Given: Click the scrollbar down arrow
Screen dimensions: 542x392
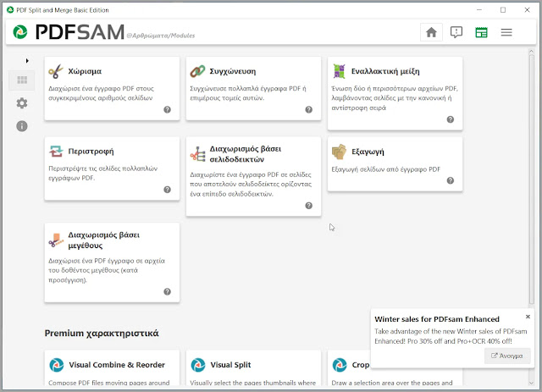Looking at the screenshot, I should (532, 383).
